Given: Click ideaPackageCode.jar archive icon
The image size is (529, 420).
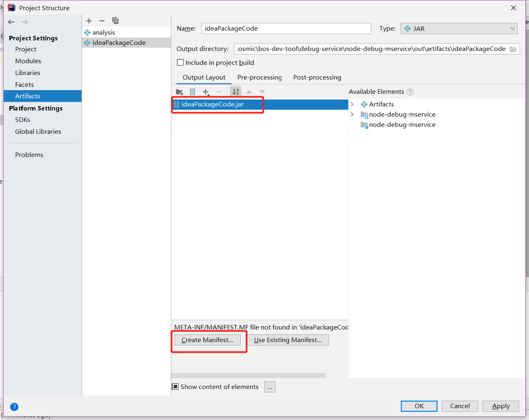Looking at the screenshot, I should click(x=177, y=104).
